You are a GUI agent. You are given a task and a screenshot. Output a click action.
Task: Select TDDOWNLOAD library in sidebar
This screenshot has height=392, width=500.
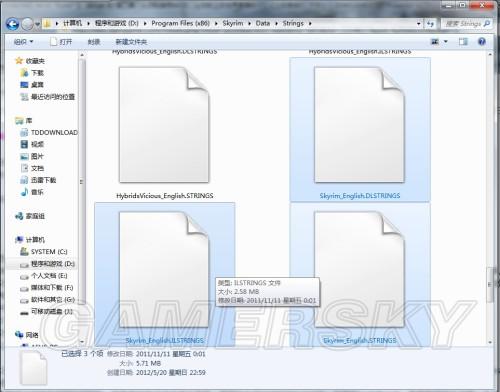point(49,133)
